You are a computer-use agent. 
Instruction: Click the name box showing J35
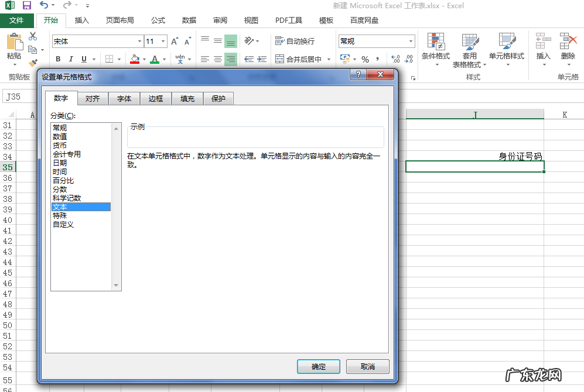coord(19,97)
